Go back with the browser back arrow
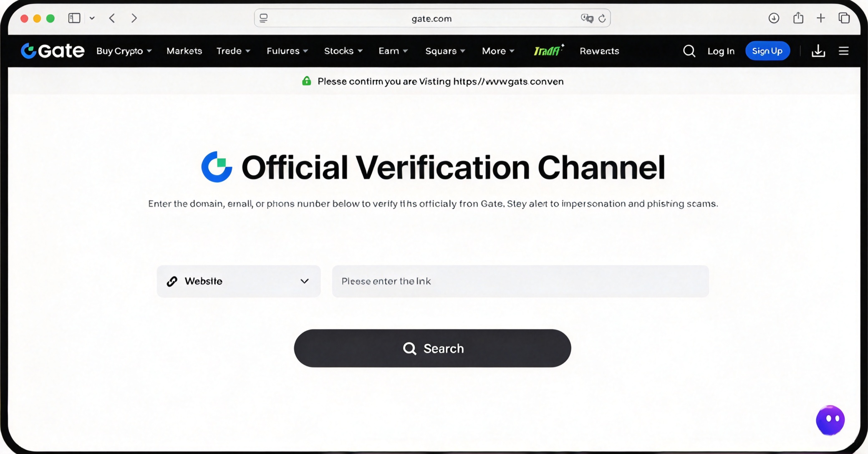This screenshot has height=454, width=868. coord(112,18)
